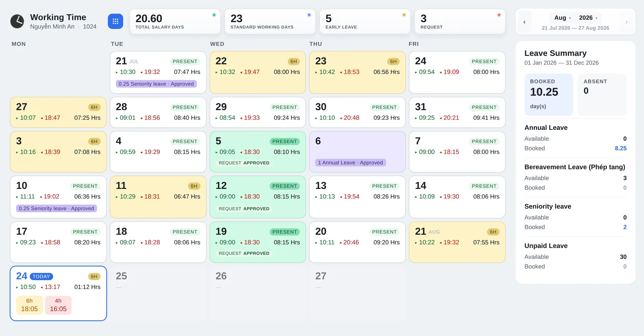Select the Standard Working Days card
The width and height of the screenshot is (644, 336).
click(270, 21)
